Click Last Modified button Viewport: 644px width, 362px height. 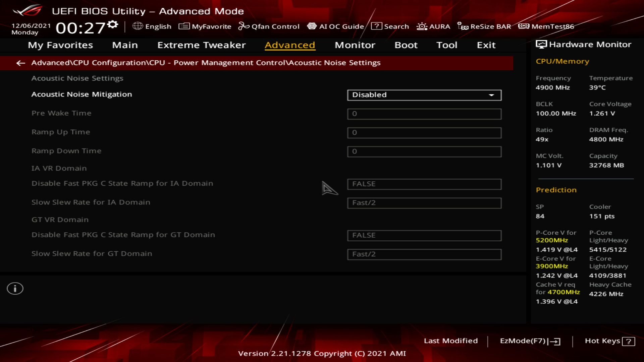450,341
